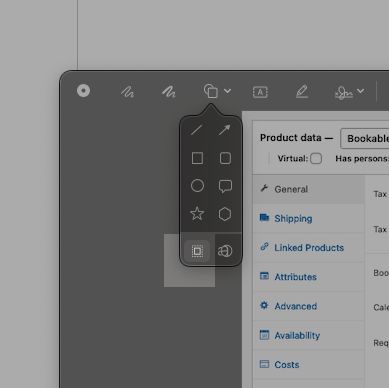Open the Linked Products tab
389x388 pixels.
point(309,248)
